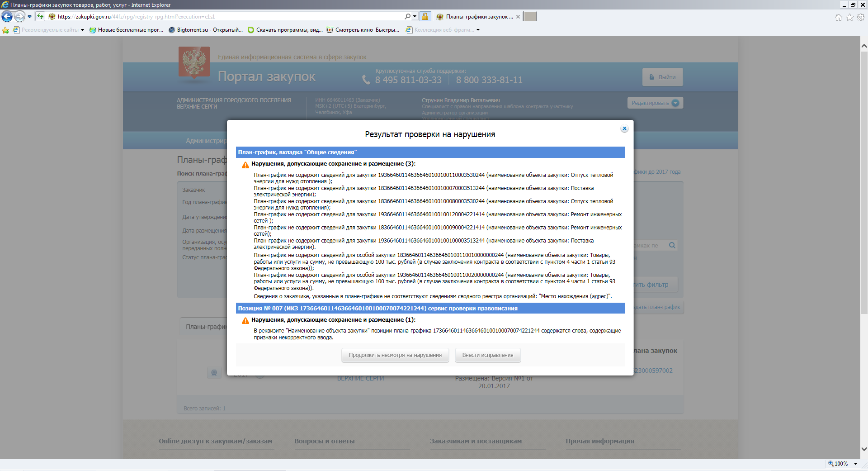Close the violations check result dialog
Image resolution: width=868 pixels, height=471 pixels.
[x=624, y=128]
